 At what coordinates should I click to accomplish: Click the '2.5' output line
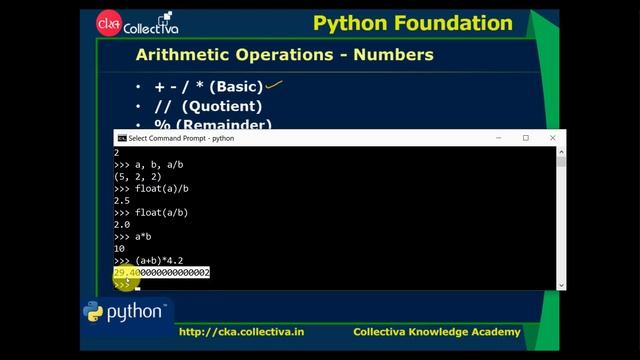tap(122, 201)
